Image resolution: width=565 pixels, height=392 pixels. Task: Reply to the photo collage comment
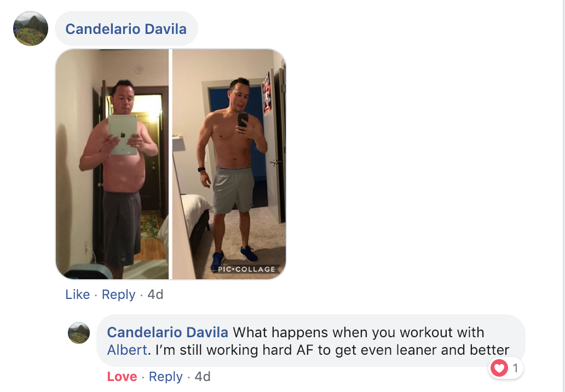coord(119,295)
